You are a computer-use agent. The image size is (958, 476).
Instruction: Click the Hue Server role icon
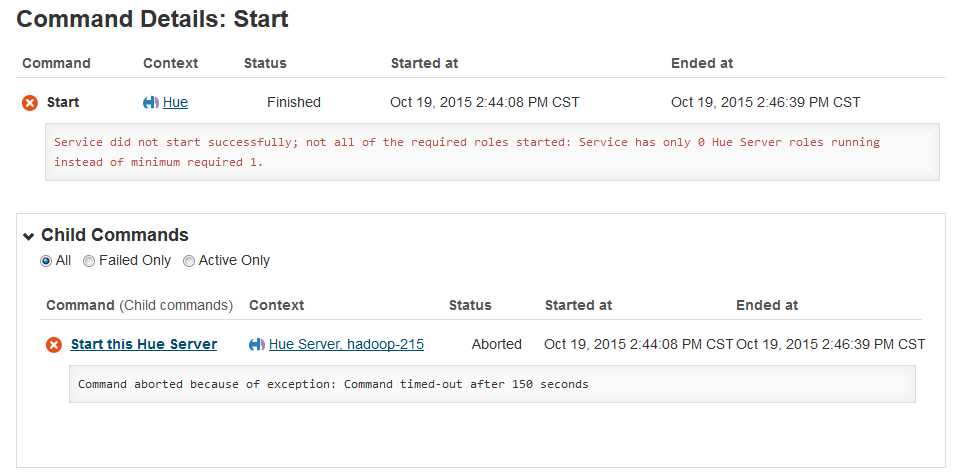click(257, 345)
